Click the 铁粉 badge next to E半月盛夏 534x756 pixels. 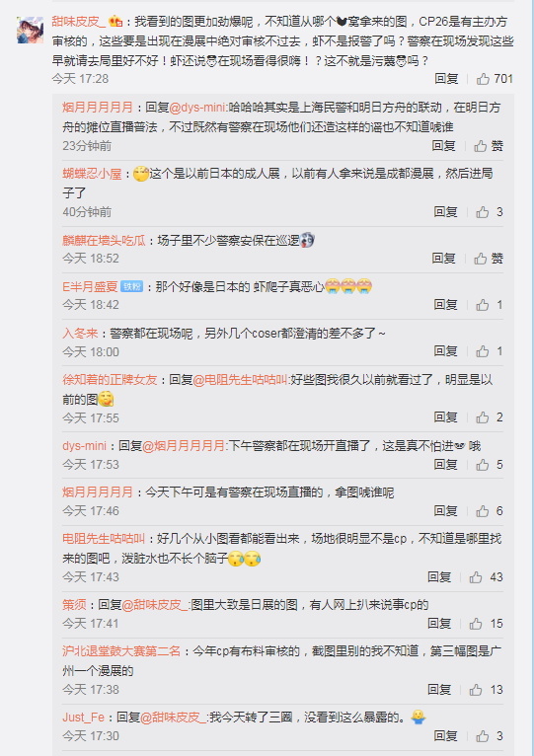coord(131,286)
